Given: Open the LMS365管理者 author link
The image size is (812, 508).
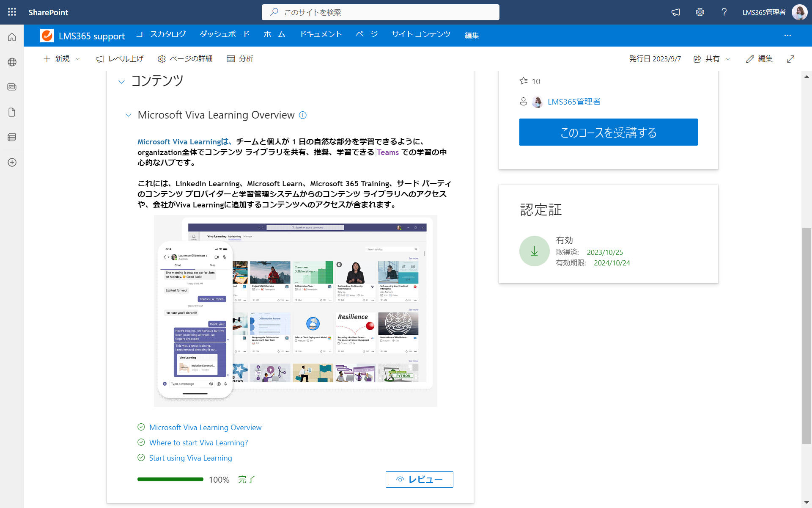Looking at the screenshot, I should coord(574,102).
